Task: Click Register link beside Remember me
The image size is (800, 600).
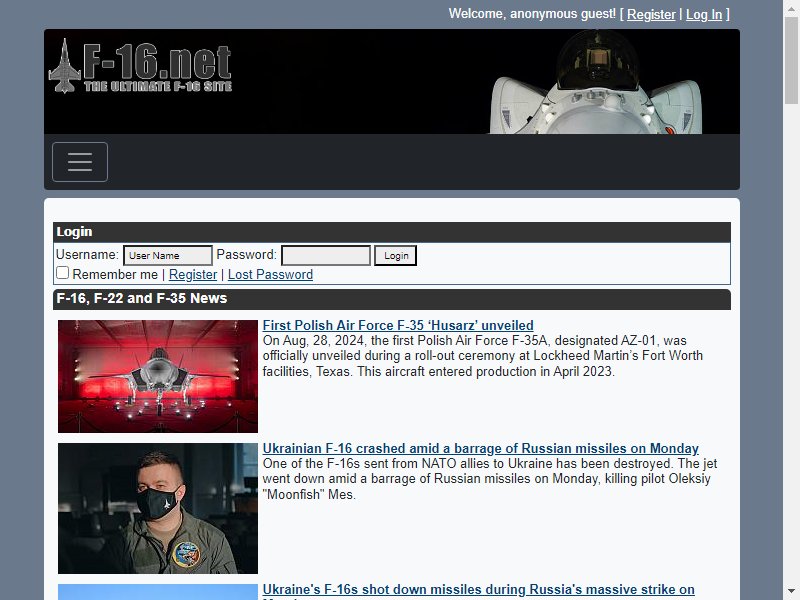Action: click(193, 274)
